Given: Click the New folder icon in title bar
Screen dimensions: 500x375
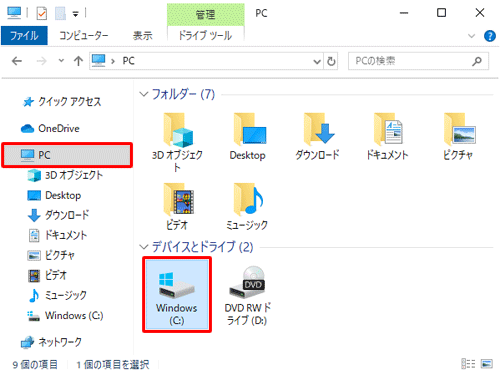Looking at the screenshot, I should 60,13.
